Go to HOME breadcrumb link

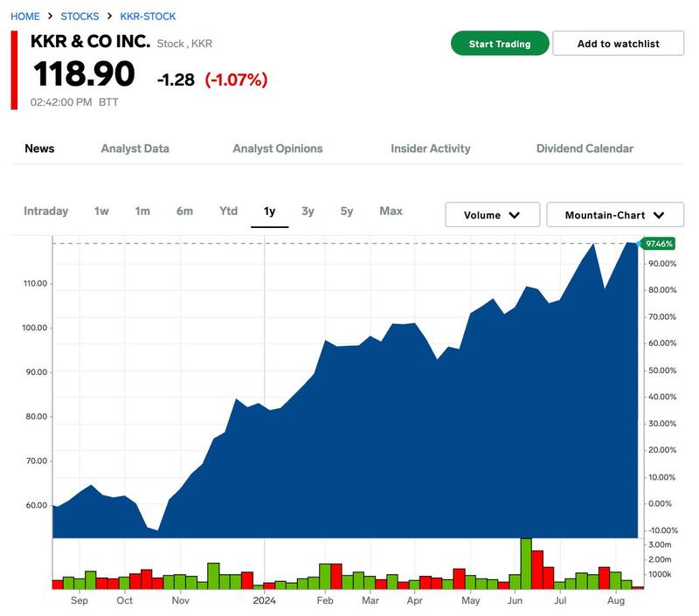[25, 17]
